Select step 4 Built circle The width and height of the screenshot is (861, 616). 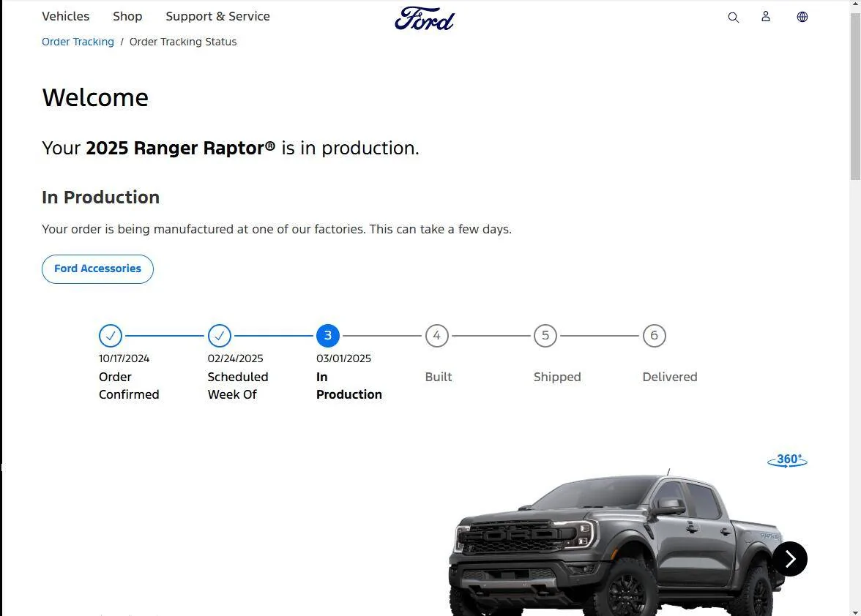click(x=436, y=336)
